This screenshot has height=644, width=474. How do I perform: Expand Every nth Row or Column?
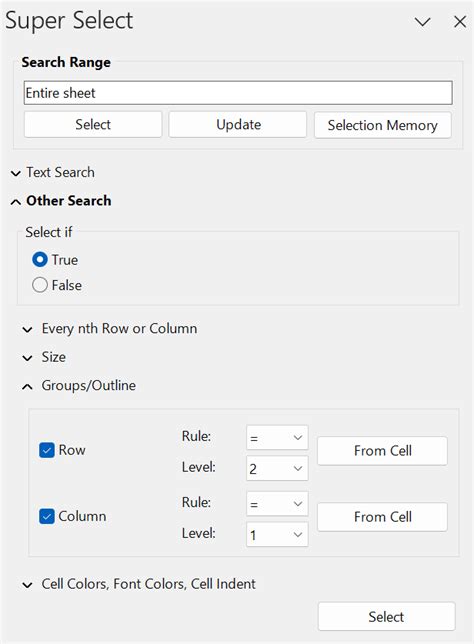(110, 329)
